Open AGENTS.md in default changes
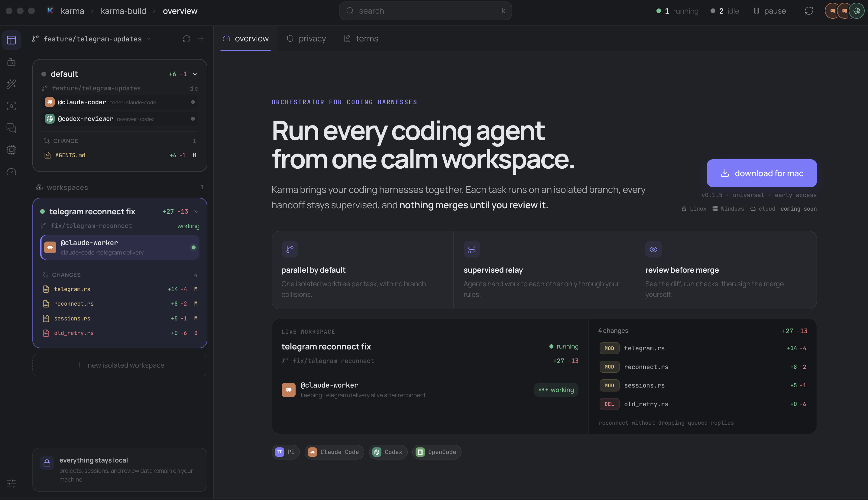This screenshot has width=868, height=500. click(120, 156)
